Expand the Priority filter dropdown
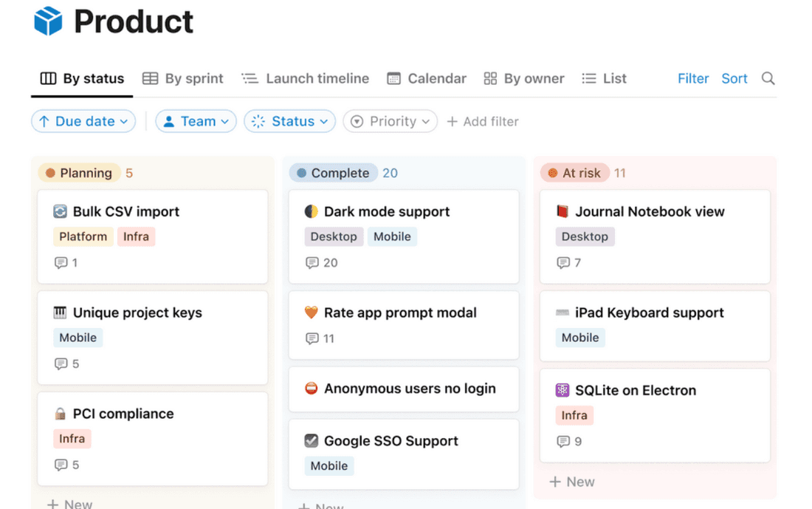 tap(390, 121)
